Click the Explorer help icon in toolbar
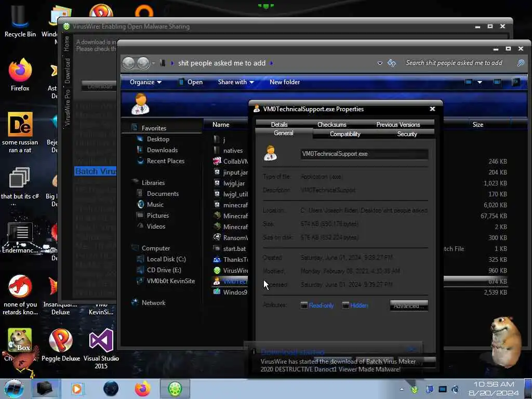The width and height of the screenshot is (532, 399). pyautogui.click(x=516, y=82)
